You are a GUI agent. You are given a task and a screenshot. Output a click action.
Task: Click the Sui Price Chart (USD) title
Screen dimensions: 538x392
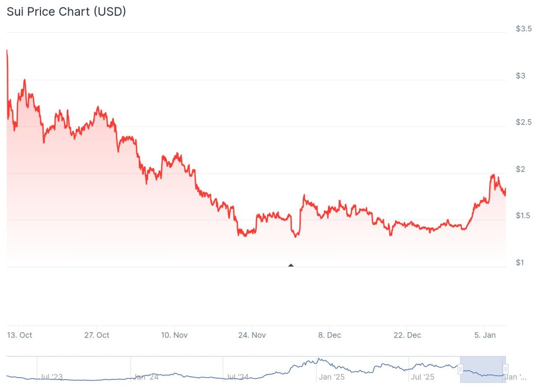(66, 12)
